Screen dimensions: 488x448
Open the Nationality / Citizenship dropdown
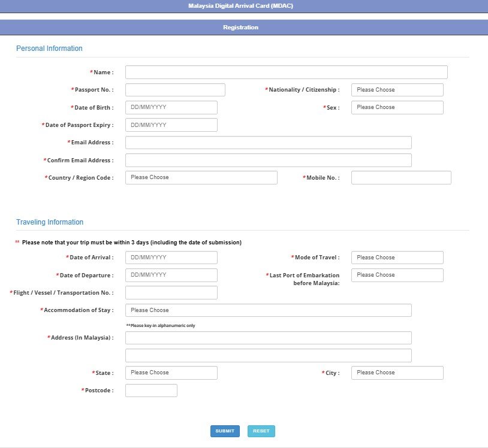coord(397,89)
